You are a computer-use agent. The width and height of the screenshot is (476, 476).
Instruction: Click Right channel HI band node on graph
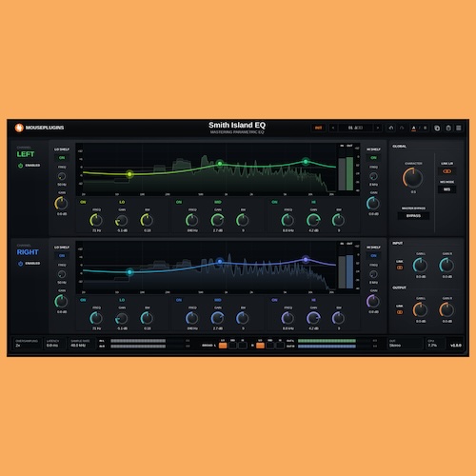306,260
